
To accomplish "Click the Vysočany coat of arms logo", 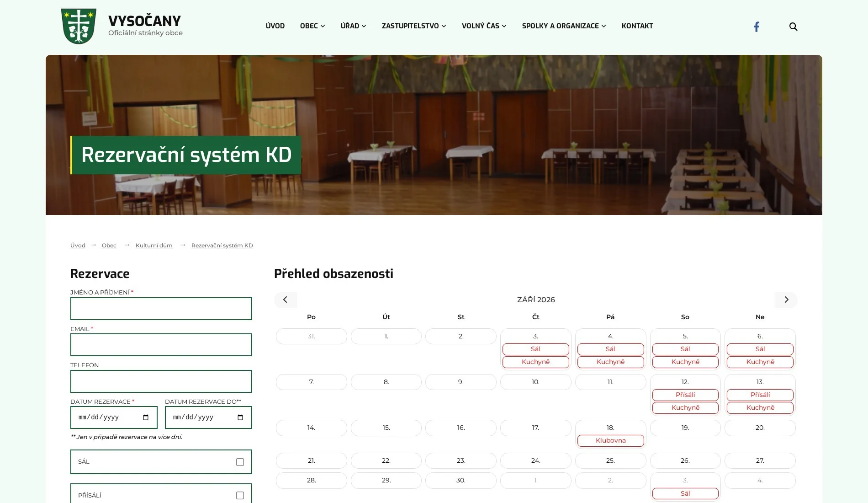I will coord(79,26).
